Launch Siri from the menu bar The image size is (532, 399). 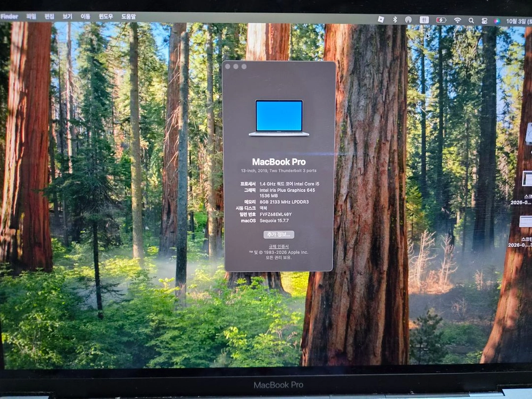click(x=496, y=21)
